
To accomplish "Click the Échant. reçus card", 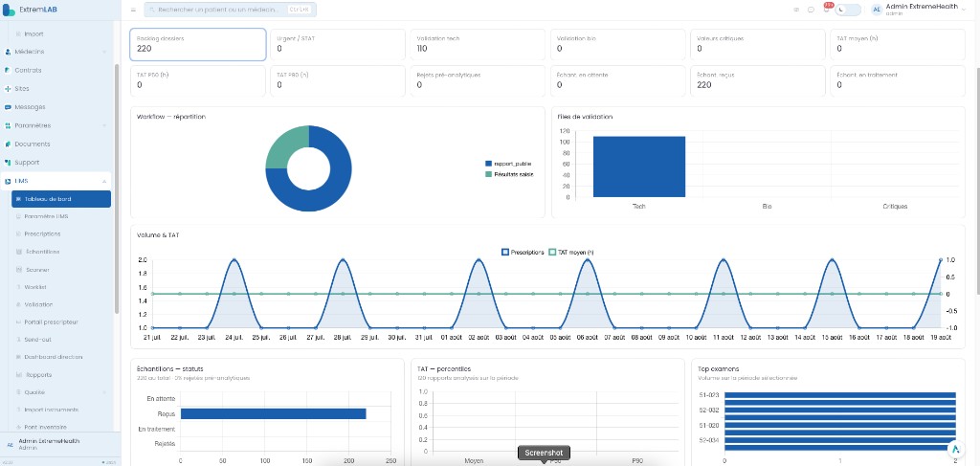I will pyautogui.click(x=758, y=80).
